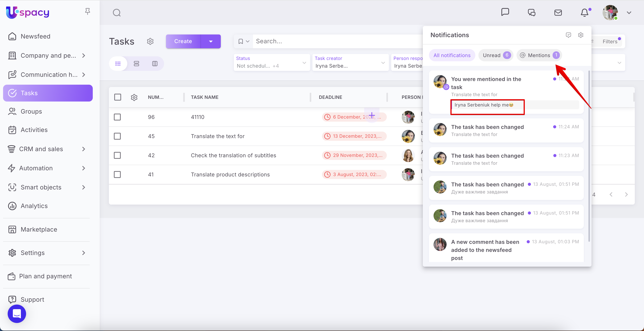Open Newsfeed from the sidebar
Viewport: 644px width, 331px height.
coord(35,36)
